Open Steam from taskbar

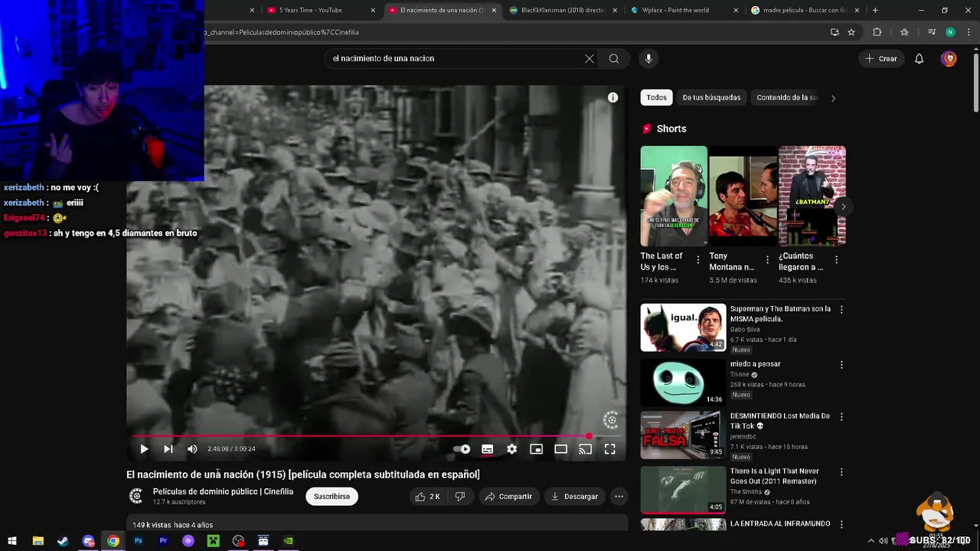[x=63, y=541]
